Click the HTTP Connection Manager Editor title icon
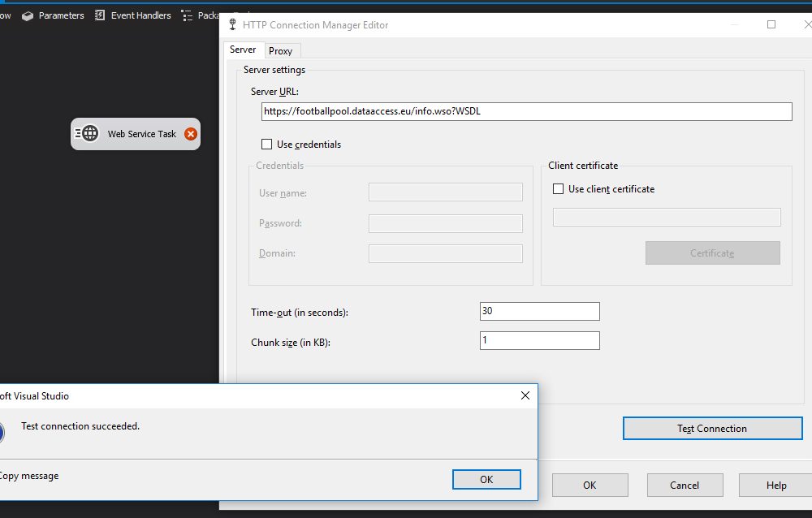Viewport: 812px width, 518px height. [x=232, y=25]
